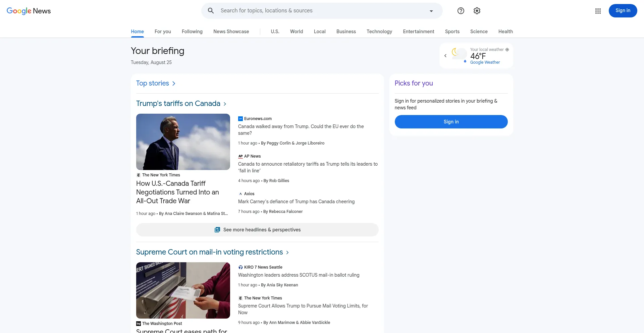The image size is (644, 333).
Task: Click the local weather location icon
Action: (x=507, y=50)
